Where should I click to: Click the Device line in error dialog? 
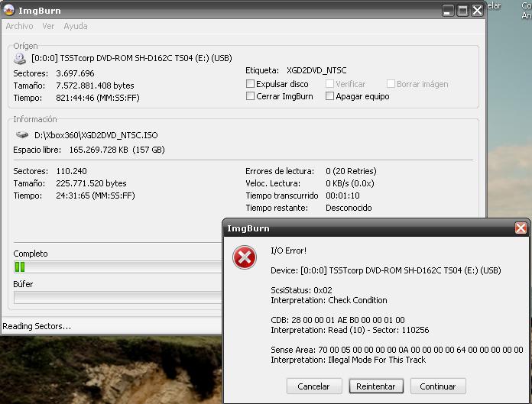tap(386, 270)
